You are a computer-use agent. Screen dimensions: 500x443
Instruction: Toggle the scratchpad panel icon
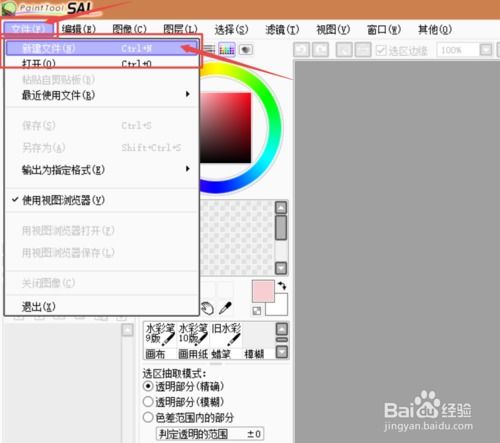(246, 50)
